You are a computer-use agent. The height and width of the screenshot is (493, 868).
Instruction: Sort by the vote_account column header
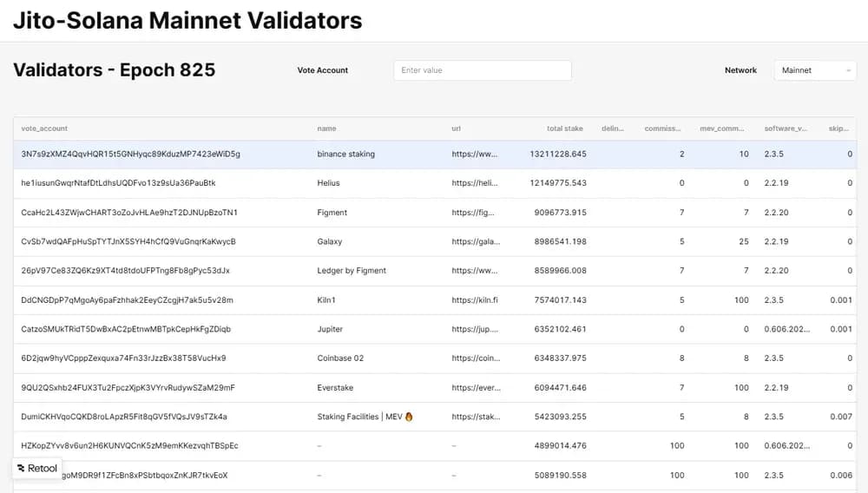pyautogui.click(x=44, y=128)
